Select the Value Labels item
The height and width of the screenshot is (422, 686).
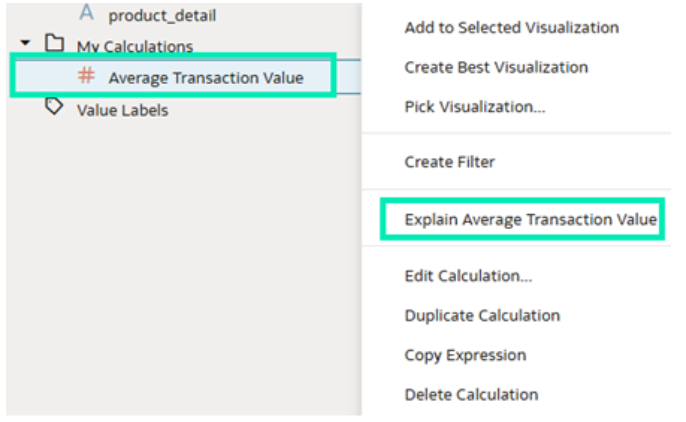(x=122, y=110)
